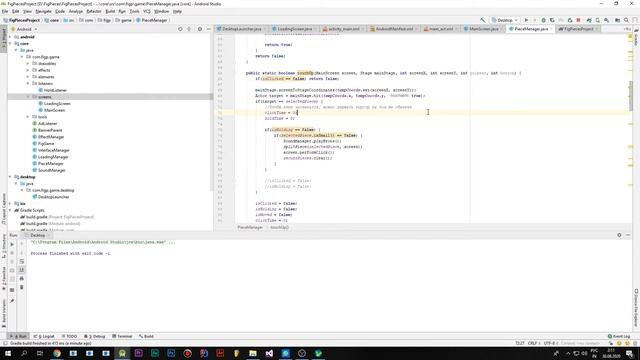The width and height of the screenshot is (640, 360).
Task: Open the Build tool window button
Action: click(146, 336)
